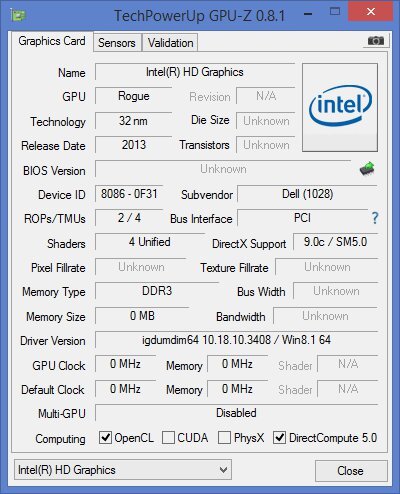The height and width of the screenshot is (494, 400).
Task: Switch to the Sensors tab
Action: (x=117, y=43)
